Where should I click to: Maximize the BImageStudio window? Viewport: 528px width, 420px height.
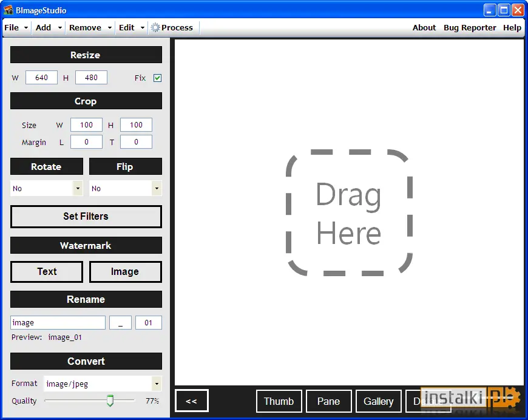click(x=504, y=10)
